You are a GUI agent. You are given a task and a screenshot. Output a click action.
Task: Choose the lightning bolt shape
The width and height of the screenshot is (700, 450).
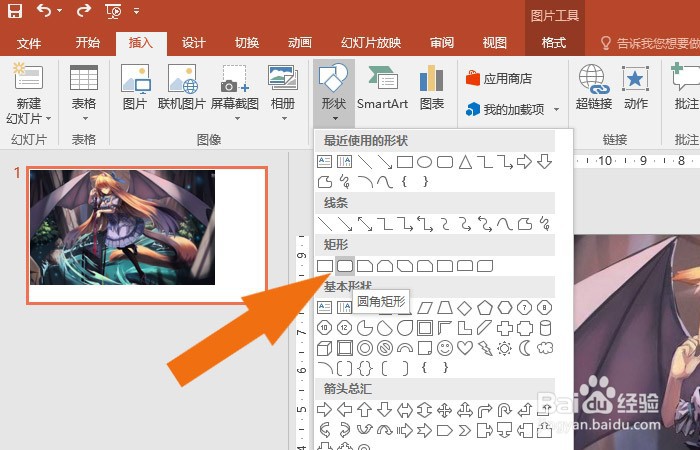[485, 348]
